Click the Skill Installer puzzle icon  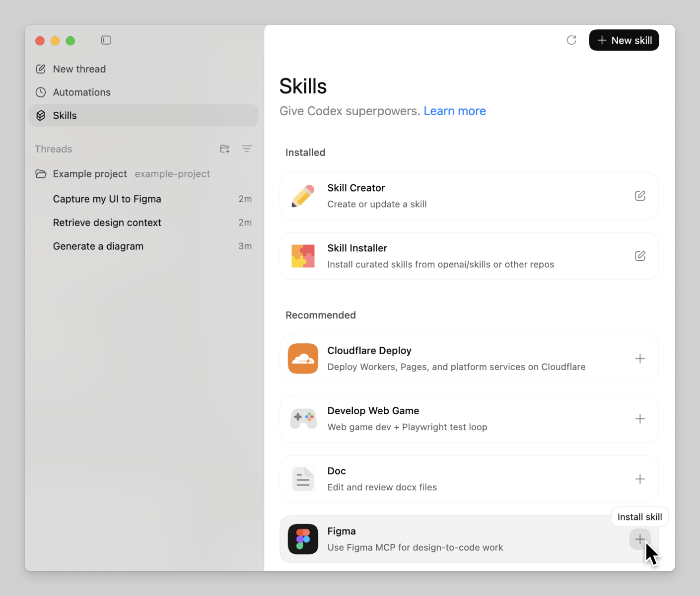click(x=303, y=256)
